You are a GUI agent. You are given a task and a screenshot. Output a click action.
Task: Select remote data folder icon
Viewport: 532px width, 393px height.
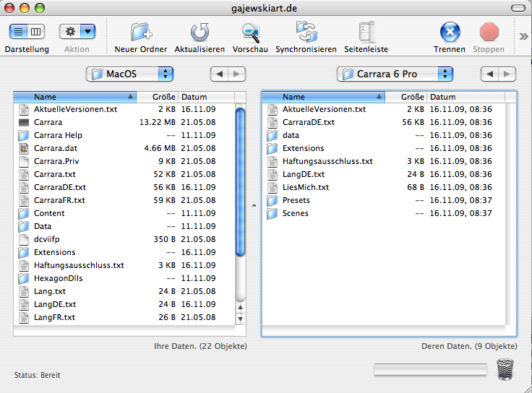[273, 135]
